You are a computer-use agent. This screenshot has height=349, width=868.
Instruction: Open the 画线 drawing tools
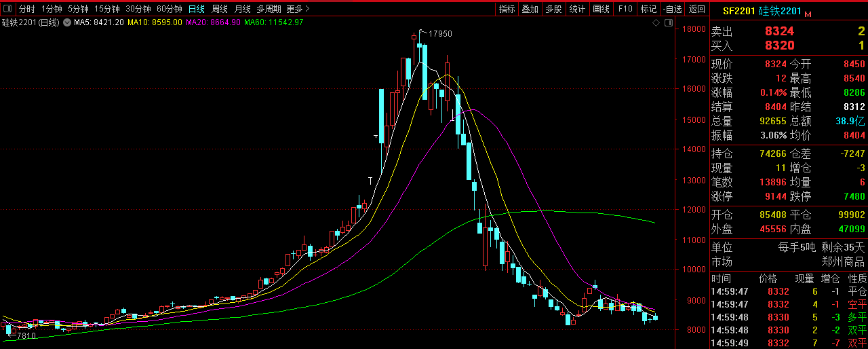point(601,9)
